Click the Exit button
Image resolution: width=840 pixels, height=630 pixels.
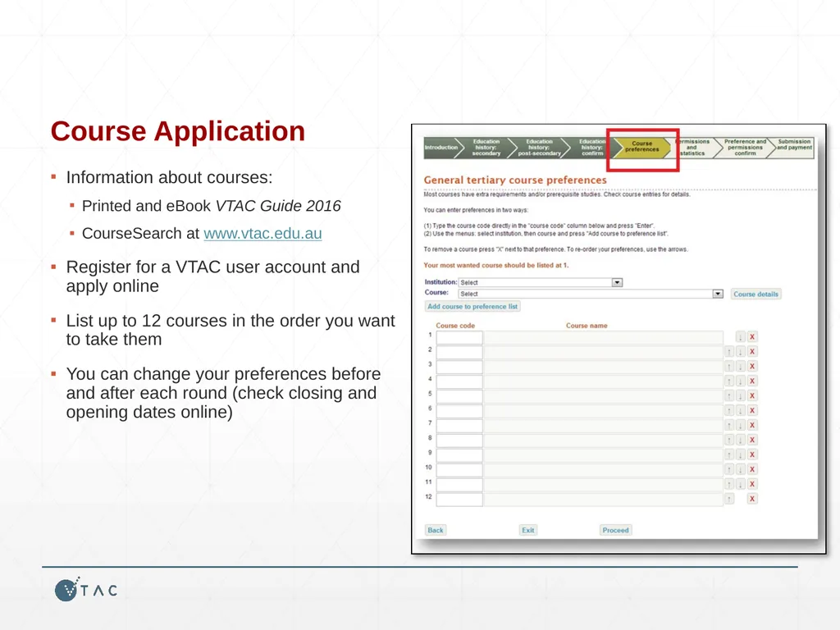click(x=528, y=531)
